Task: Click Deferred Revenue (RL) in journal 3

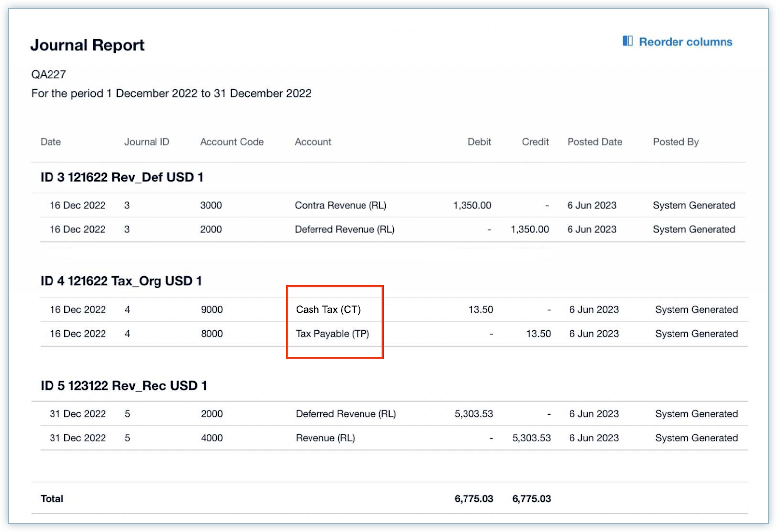Action: click(344, 229)
